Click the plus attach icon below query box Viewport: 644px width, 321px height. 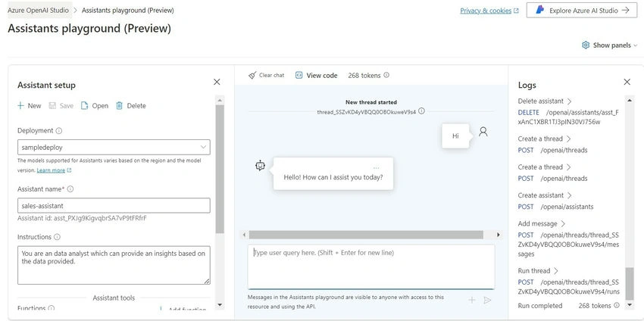472,300
